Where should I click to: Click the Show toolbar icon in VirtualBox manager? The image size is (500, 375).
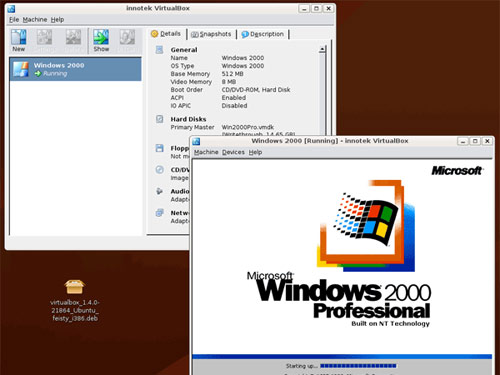[101, 40]
